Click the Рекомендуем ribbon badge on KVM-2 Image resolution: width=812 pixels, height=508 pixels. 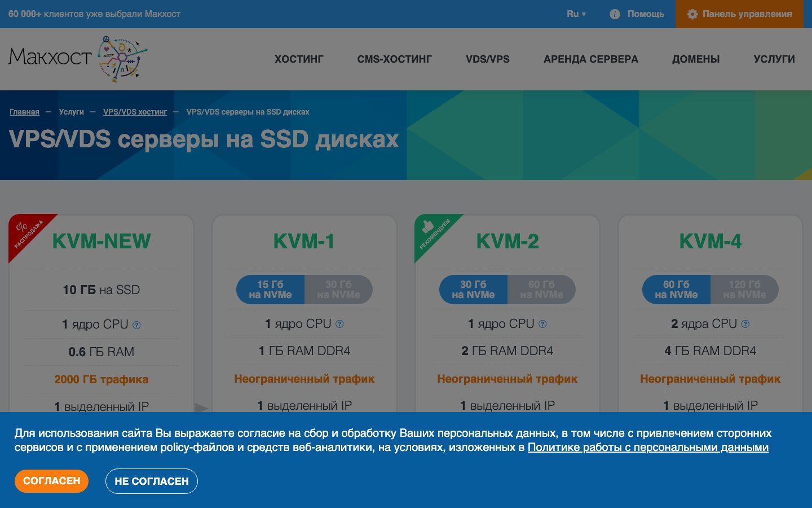click(x=433, y=233)
